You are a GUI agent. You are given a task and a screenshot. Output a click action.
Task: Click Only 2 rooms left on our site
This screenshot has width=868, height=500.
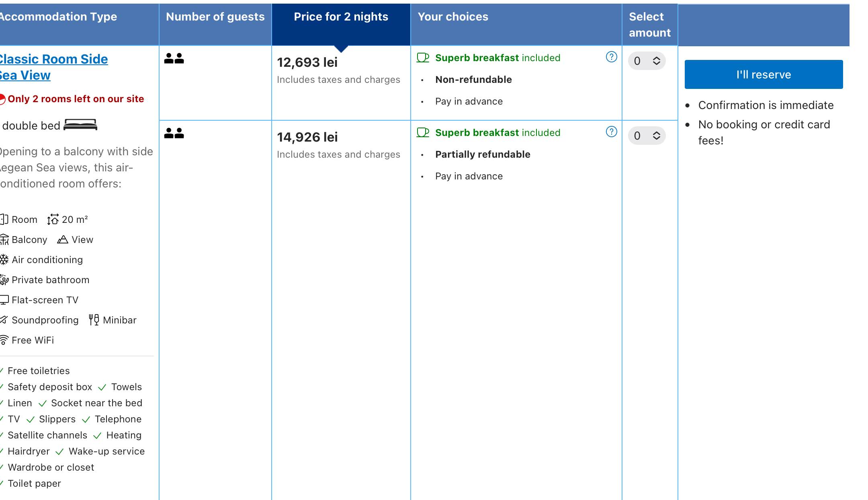click(76, 99)
